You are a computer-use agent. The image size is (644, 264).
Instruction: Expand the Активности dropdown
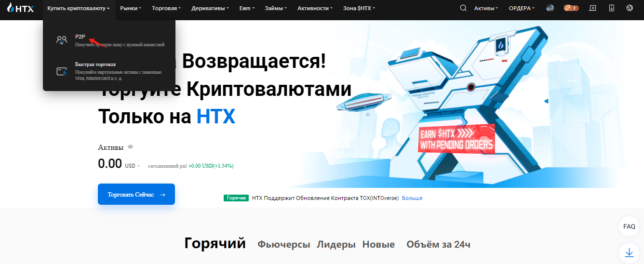pyautogui.click(x=315, y=8)
